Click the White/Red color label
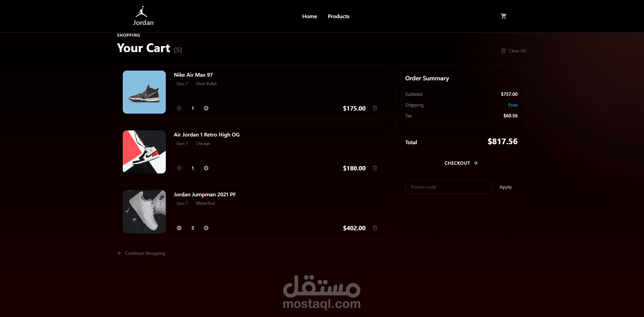Image resolution: width=644 pixels, height=317 pixels. tap(205, 203)
